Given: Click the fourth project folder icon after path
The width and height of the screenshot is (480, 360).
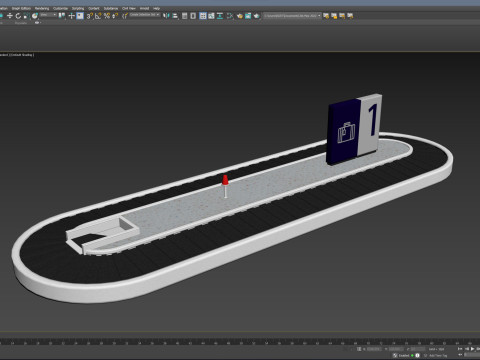Looking at the screenshot, I should coord(350,16).
